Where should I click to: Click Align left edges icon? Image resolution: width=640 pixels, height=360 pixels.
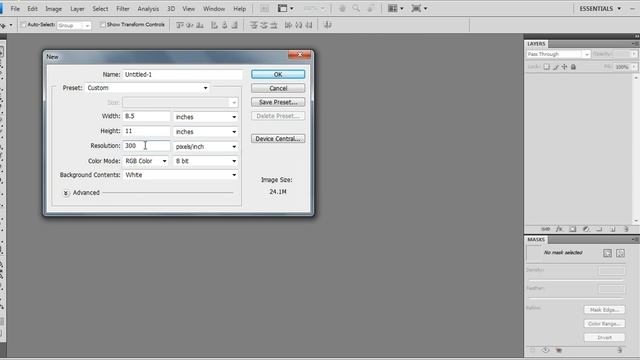tap(214, 25)
